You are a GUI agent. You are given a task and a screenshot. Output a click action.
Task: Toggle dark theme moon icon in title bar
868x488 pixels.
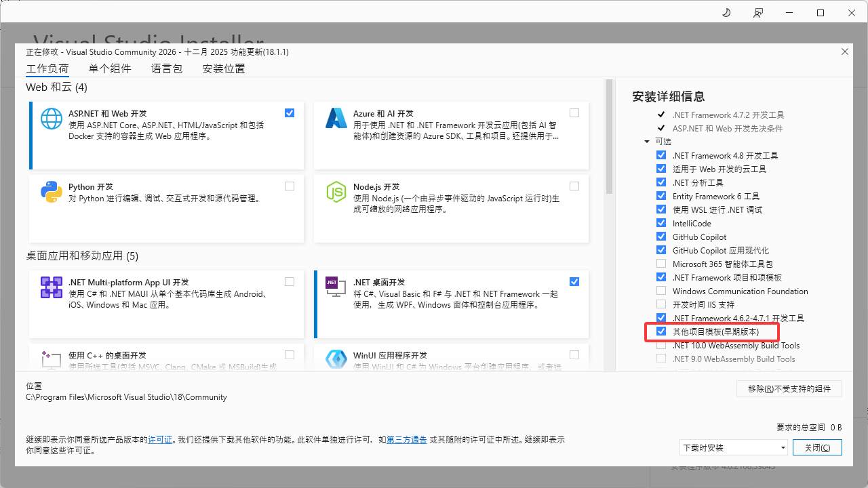pos(727,13)
